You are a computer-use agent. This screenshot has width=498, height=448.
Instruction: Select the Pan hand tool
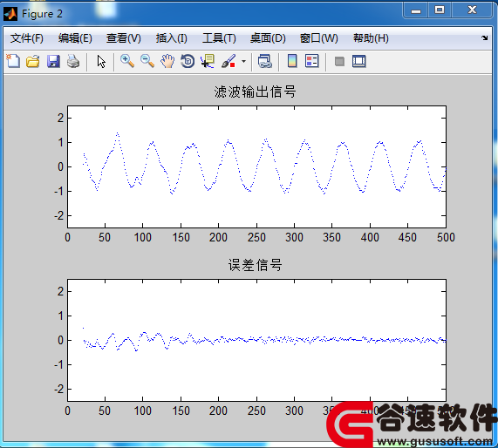[x=167, y=61]
